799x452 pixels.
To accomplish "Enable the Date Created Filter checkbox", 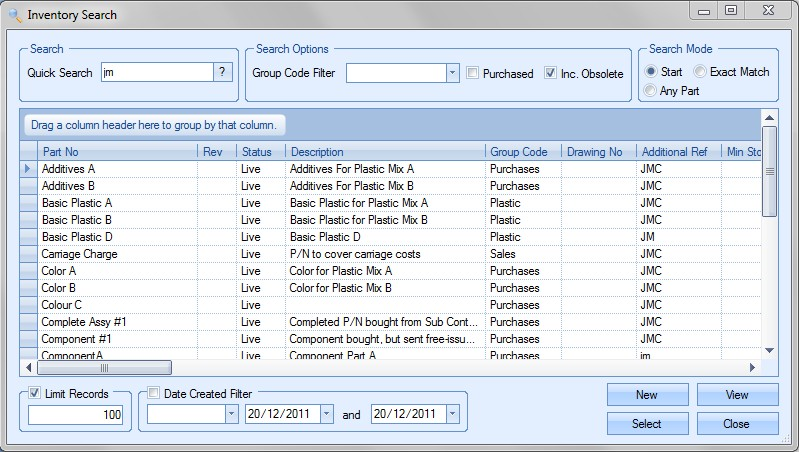I will [155, 394].
